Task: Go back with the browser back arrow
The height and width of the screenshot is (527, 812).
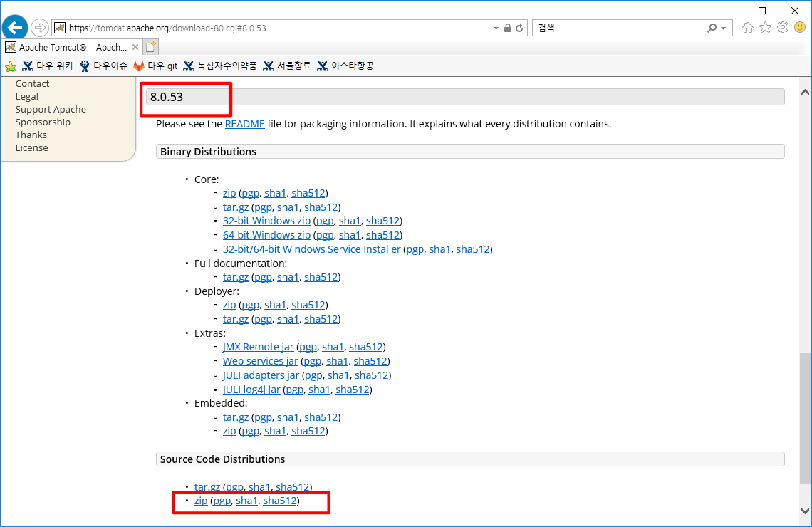Action: (x=15, y=28)
